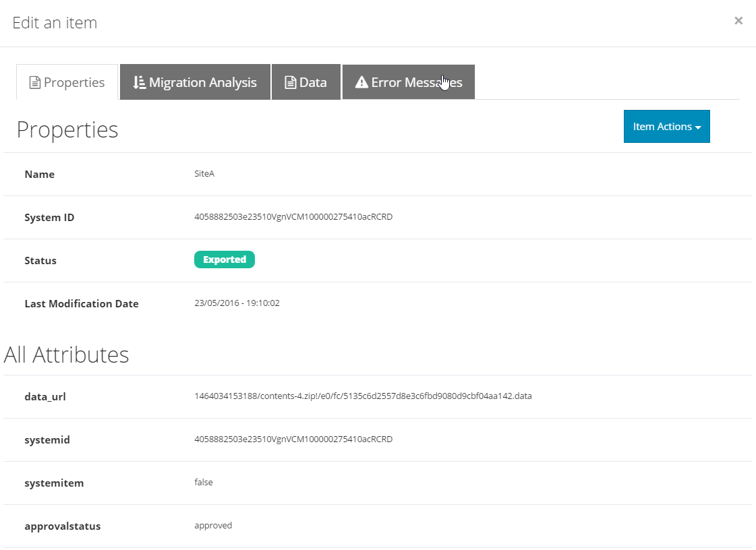
Task: Click the document icon on the Data tab
Action: 290,82
